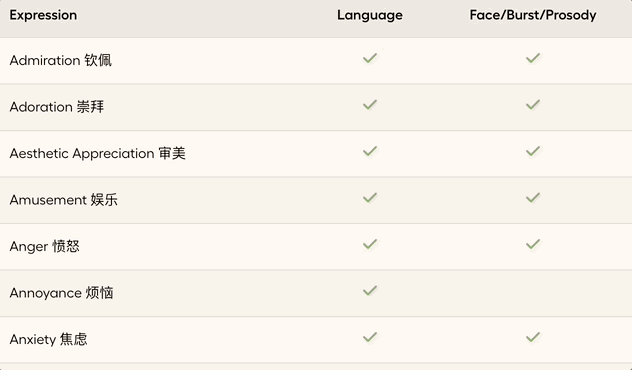
Task: Select the Language checkmark in Adoration row
Action: pyautogui.click(x=370, y=105)
